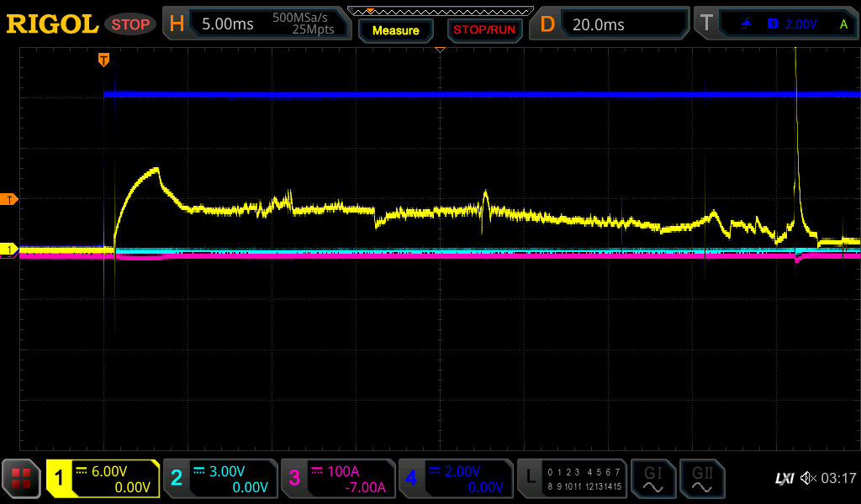Open the GI waveform generator icon
Viewport: 861px width, 504px height.
point(652,479)
